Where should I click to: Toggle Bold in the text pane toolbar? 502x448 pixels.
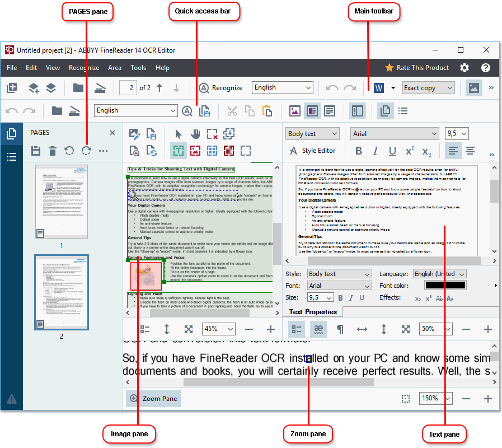point(359,151)
